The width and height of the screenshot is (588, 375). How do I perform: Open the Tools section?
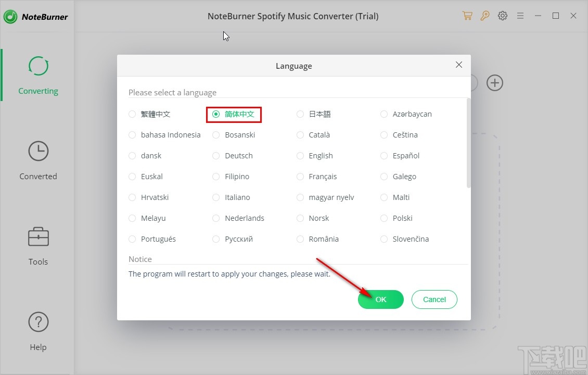(38, 237)
